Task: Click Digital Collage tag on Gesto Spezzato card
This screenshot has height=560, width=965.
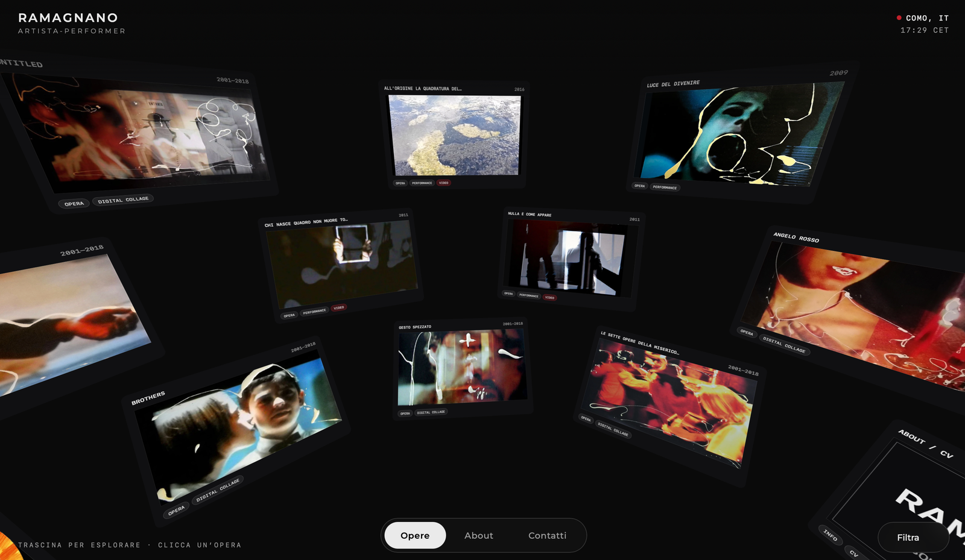Action: [x=431, y=412]
